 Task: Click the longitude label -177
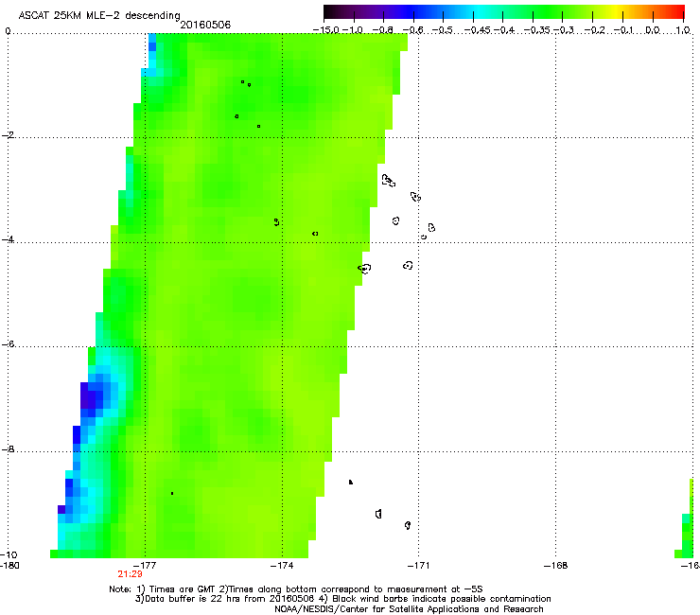coord(145,566)
